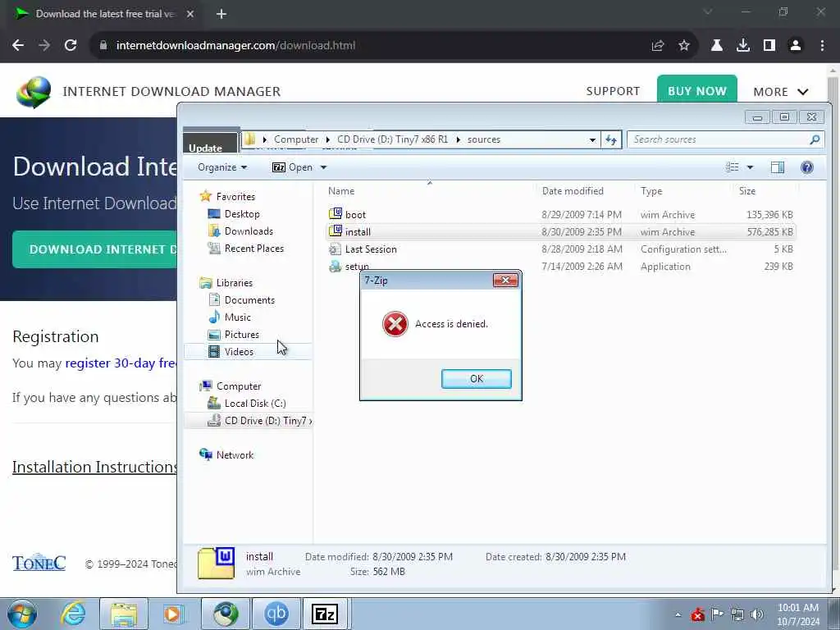The width and height of the screenshot is (840, 630).
Task: Click the 7-Zip taskbar icon
Action: tap(325, 614)
